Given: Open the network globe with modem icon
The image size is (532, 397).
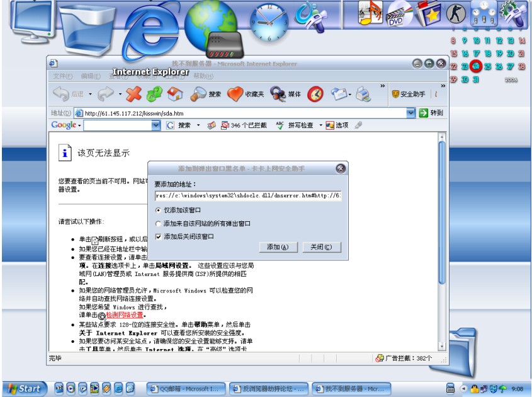Looking at the screenshot, I should click(x=214, y=29).
